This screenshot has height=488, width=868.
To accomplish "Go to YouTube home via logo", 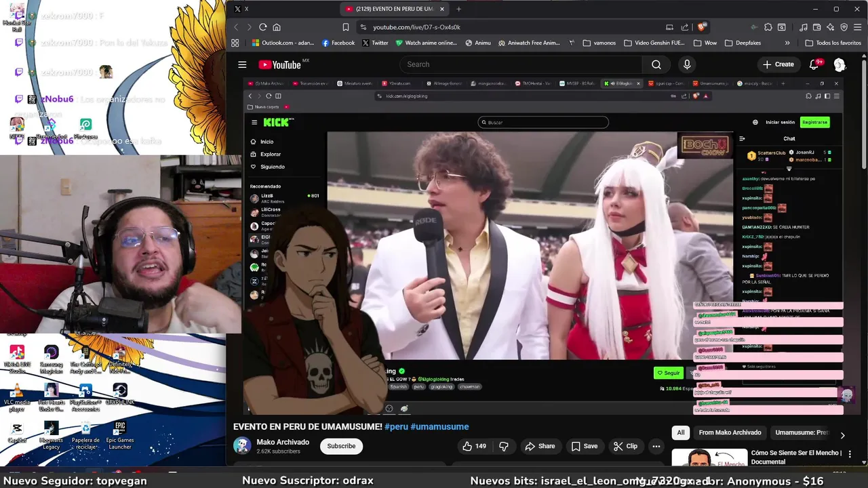I will (279, 64).
